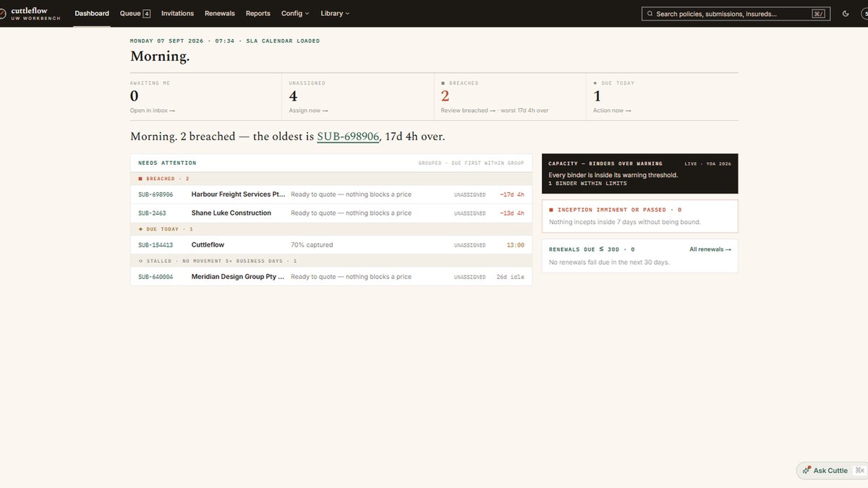Select submission ID SUB-640004
The height and width of the screenshot is (488, 868).
click(x=156, y=277)
